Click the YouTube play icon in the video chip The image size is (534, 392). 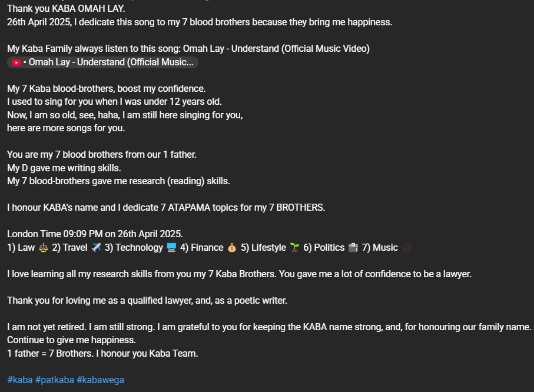pyautogui.click(x=16, y=62)
